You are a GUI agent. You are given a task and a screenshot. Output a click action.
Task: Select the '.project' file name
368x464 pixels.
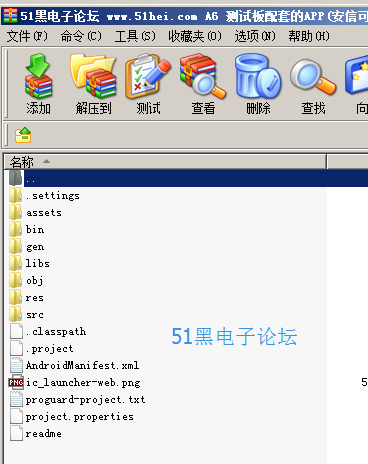pos(50,349)
